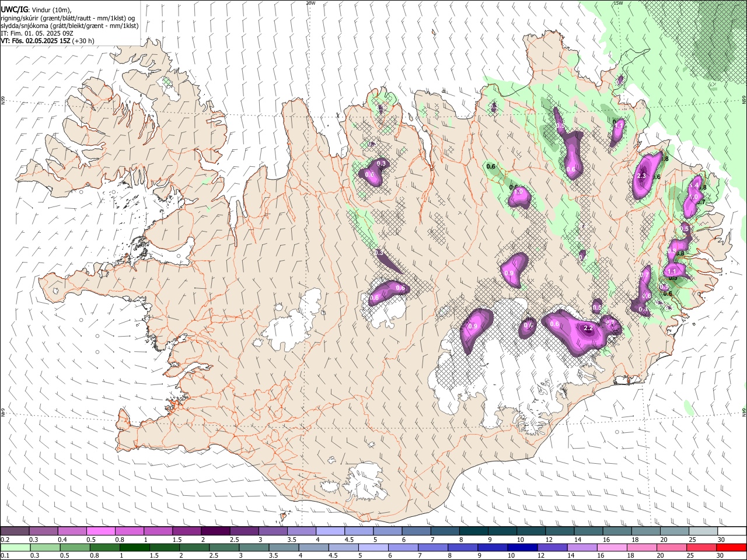This screenshot has width=747, height=560.
Task: Click the 'rigning/skúrir' legend description line
Action: 68,18
